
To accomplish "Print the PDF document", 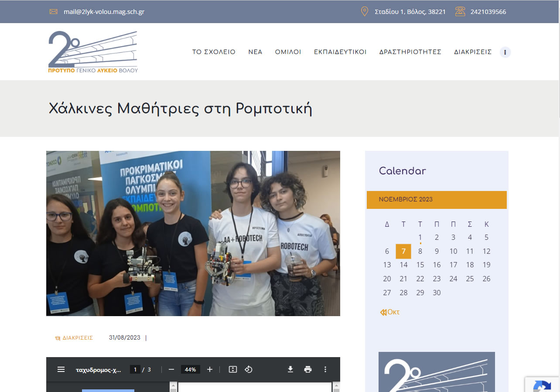I will pos(308,369).
